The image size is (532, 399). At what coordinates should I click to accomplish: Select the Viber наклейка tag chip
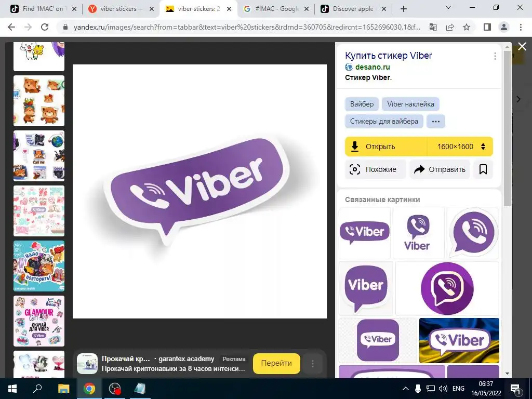[x=410, y=104]
